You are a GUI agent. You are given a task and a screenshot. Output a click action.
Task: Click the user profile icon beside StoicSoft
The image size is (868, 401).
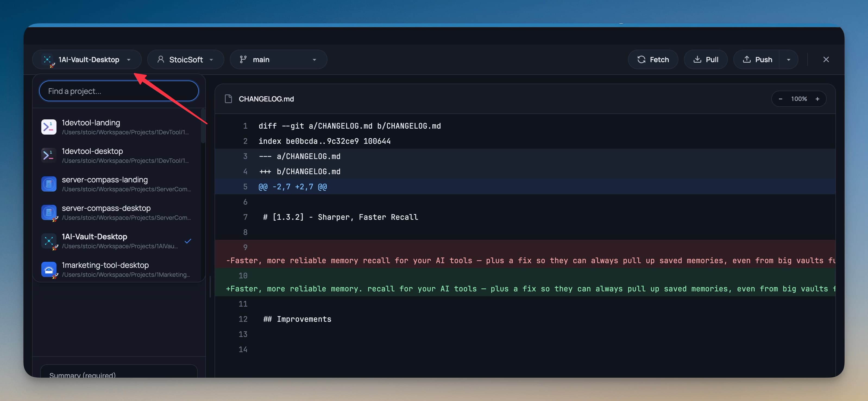pyautogui.click(x=161, y=59)
